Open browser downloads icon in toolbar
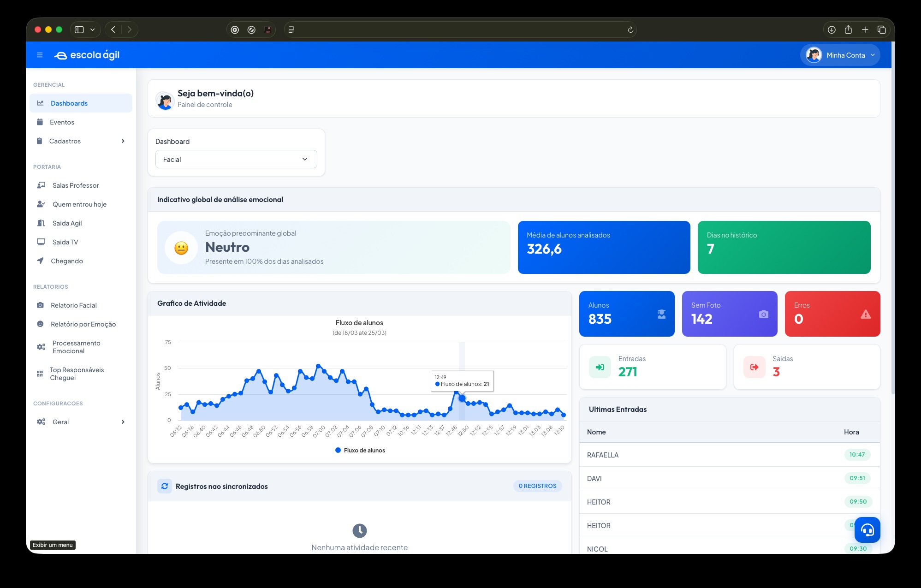The image size is (921, 588). click(x=832, y=30)
